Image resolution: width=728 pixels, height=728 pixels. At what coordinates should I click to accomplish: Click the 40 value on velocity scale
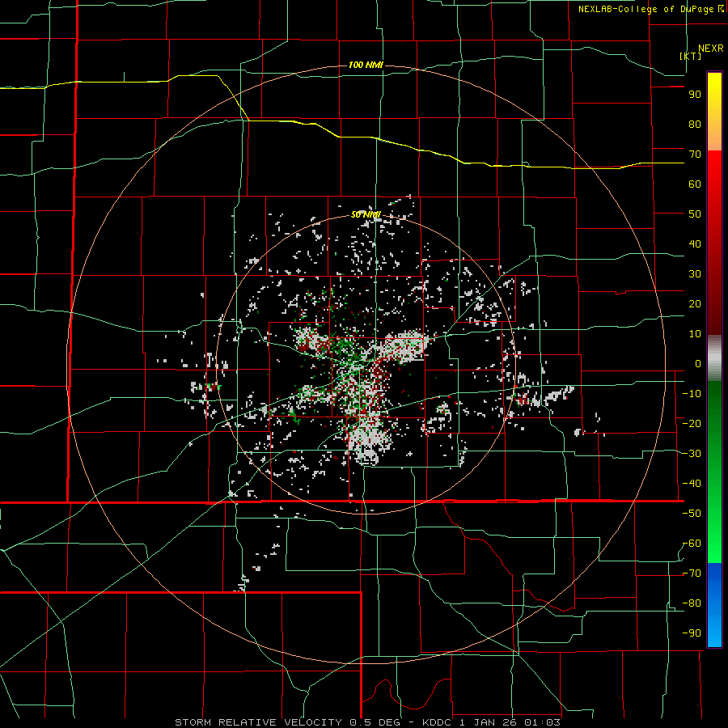tap(695, 244)
